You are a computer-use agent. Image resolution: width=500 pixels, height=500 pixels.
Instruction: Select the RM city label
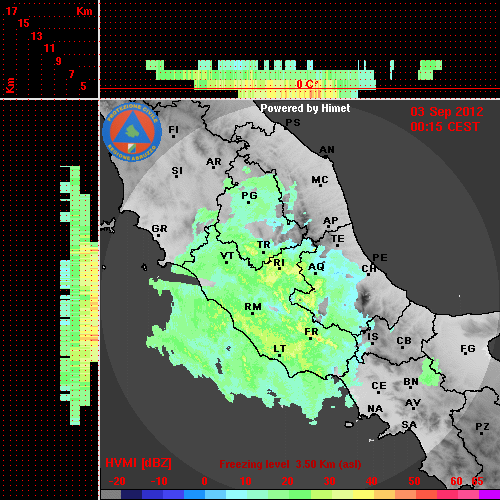253,307
